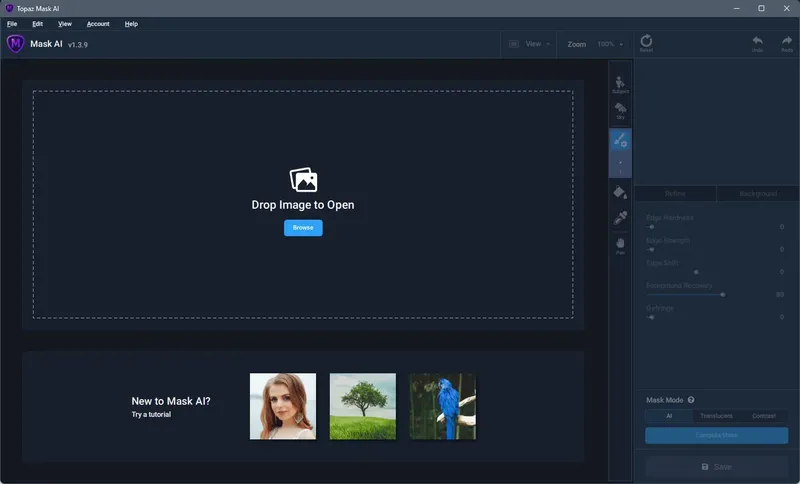
Task: Select Translucent mask mode
Action: 716,416
